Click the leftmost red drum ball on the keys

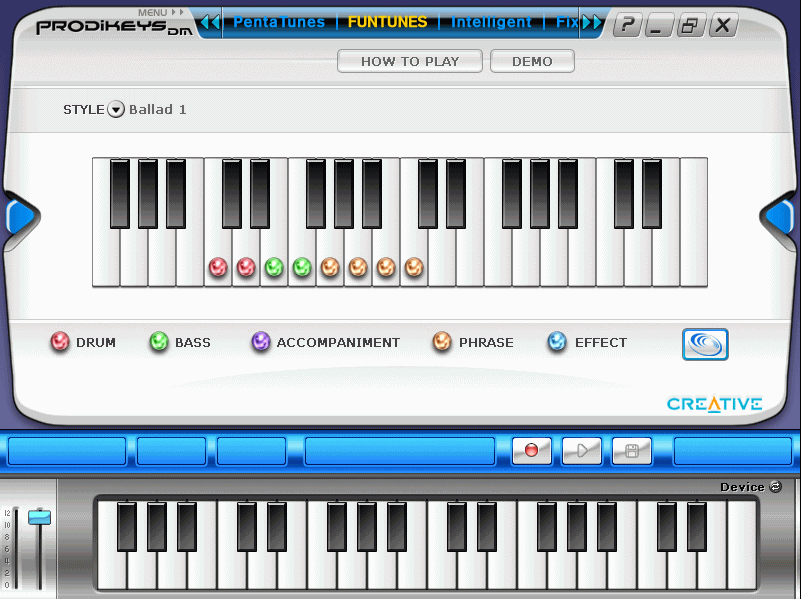(x=218, y=267)
